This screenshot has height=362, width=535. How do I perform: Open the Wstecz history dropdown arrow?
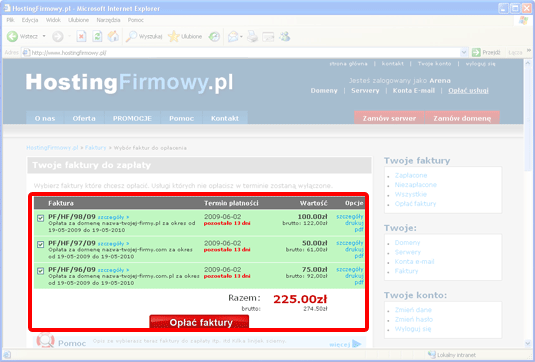pyautogui.click(x=44, y=36)
